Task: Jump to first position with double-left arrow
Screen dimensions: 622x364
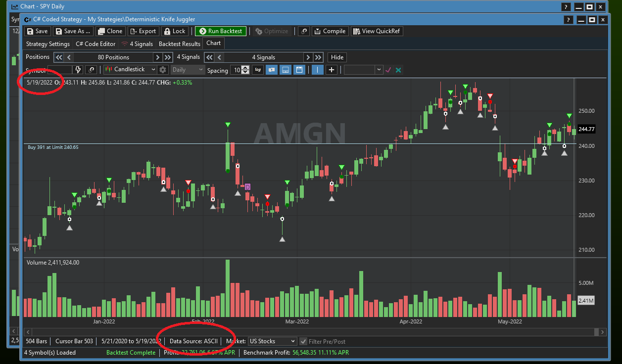Action: point(59,57)
